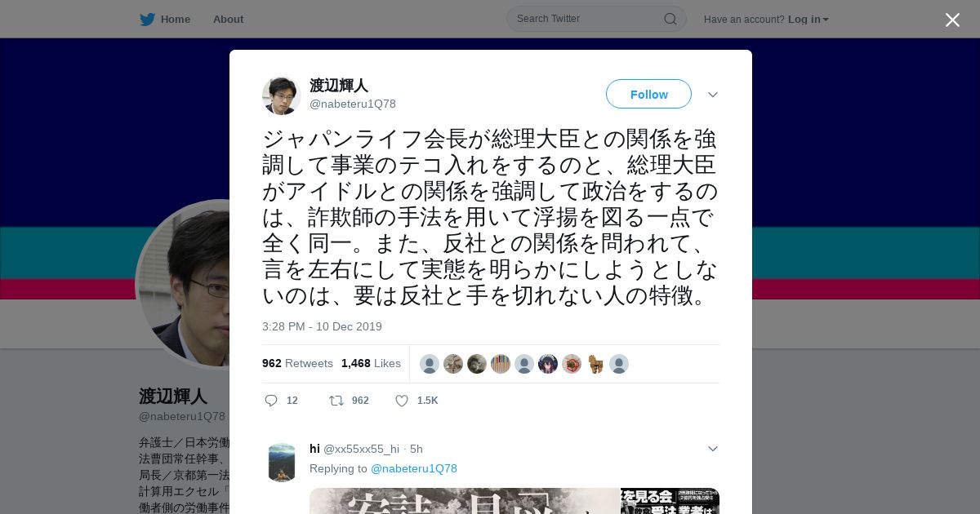
Task: Open first liker avatar in the row
Action: [430, 364]
